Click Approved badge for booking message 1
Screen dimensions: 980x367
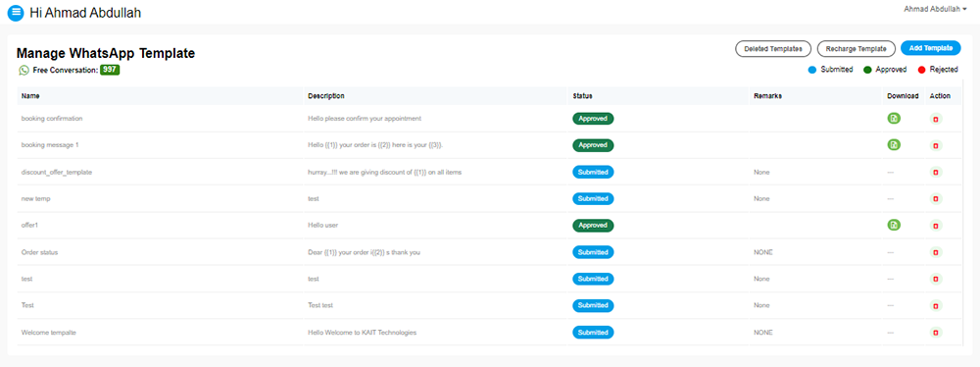click(x=593, y=144)
